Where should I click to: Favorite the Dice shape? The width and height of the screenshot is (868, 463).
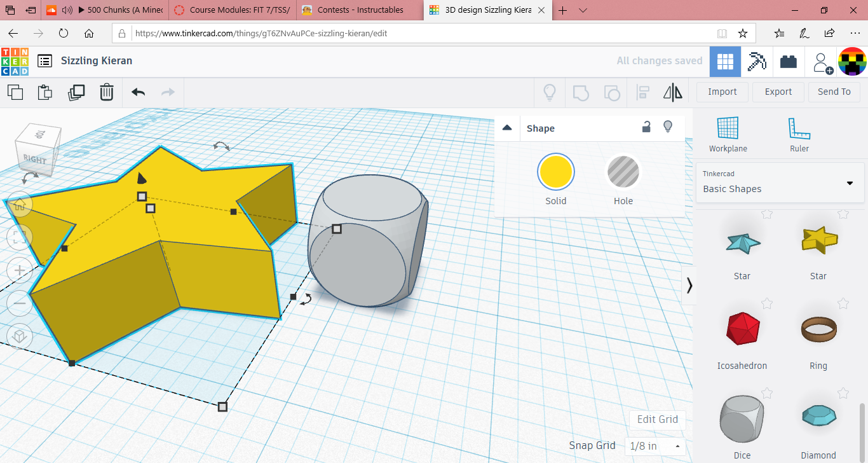[767, 393]
